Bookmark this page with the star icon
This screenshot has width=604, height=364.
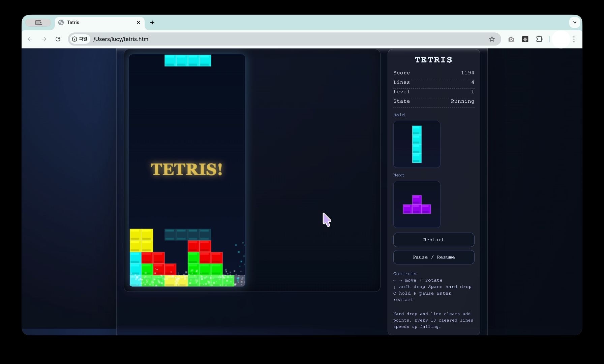(492, 39)
